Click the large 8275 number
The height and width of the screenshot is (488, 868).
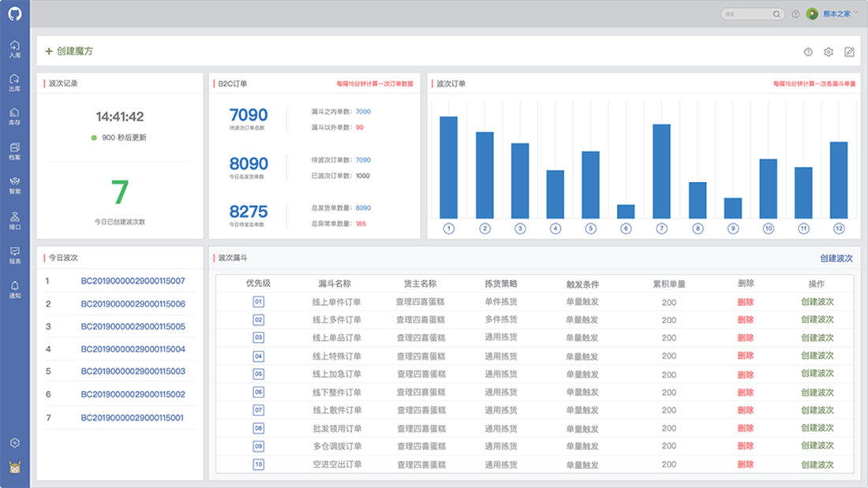coord(249,211)
